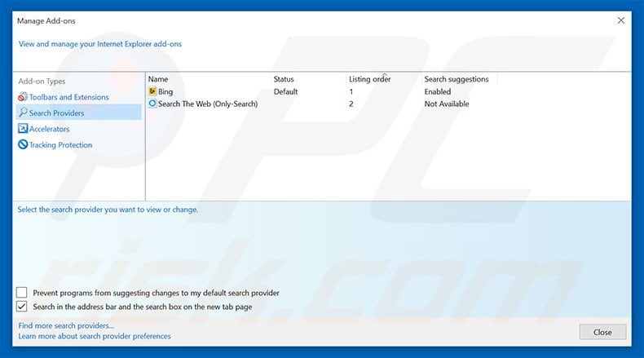Click Enabled search suggestions cell
This screenshot has height=358, width=644.
[438, 91]
